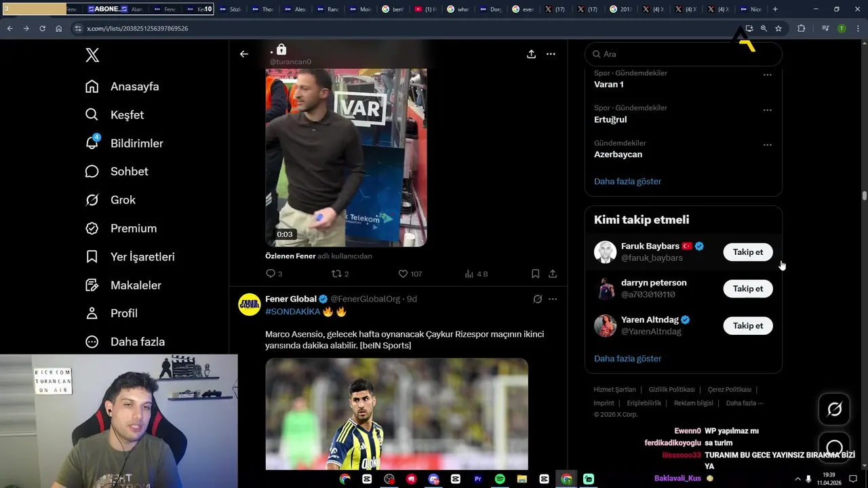Switch to the YouTube browser tab
Screen dimensions: 868x488
(425, 9)
